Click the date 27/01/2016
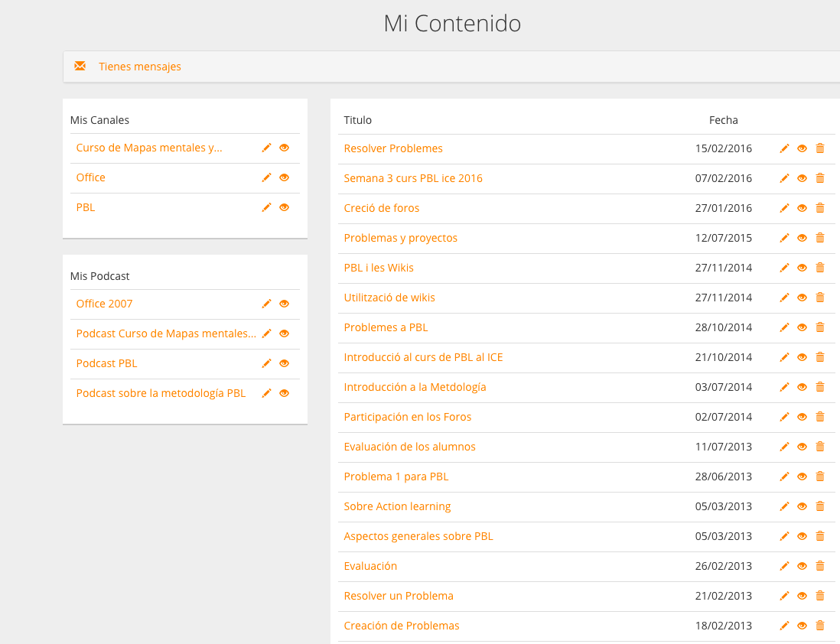840x644 pixels. (x=724, y=208)
